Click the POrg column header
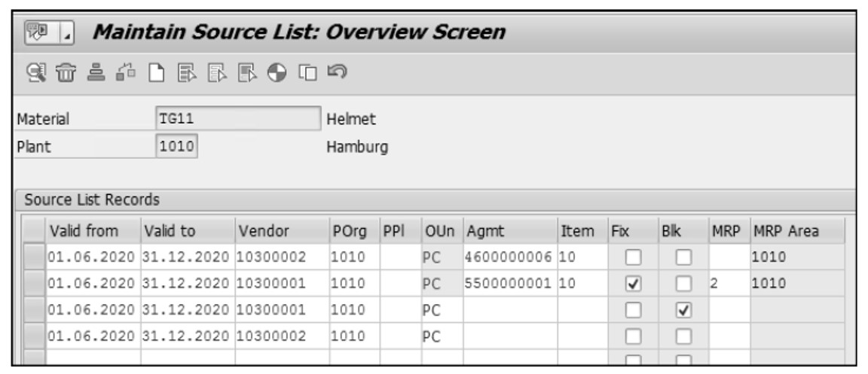The height and width of the screenshot is (374, 868). pos(354,231)
